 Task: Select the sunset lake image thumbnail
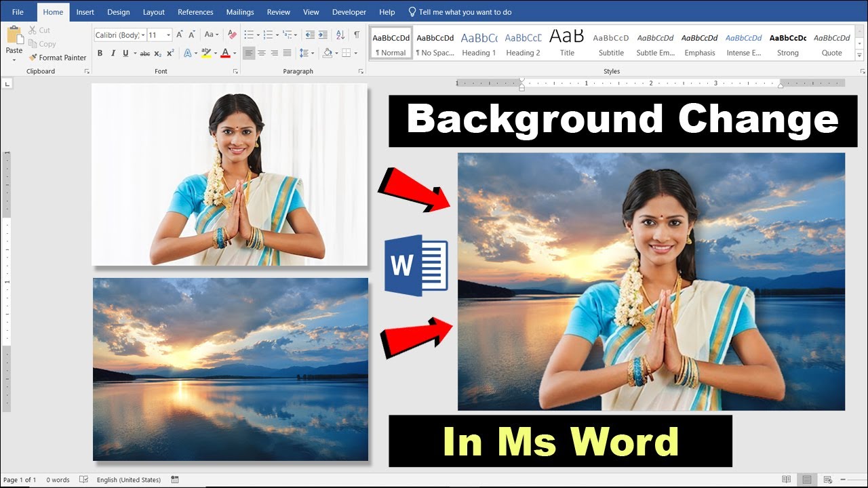[x=231, y=369]
